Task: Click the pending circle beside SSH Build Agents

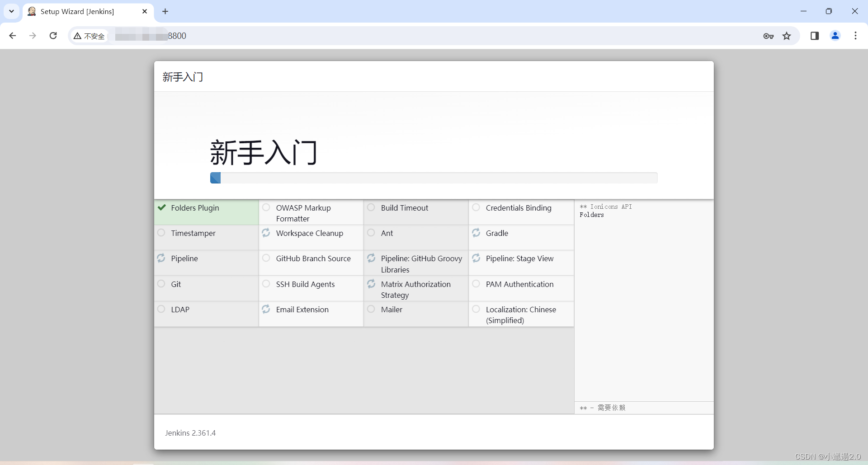Action: tap(266, 284)
